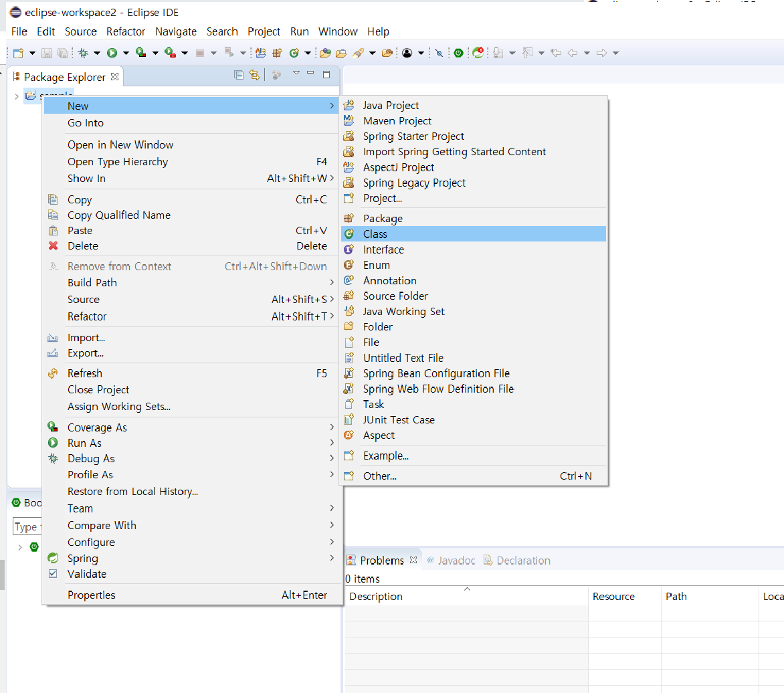784x693 pixels.
Task: Select Source Folder in the submenu
Action: (x=474, y=296)
